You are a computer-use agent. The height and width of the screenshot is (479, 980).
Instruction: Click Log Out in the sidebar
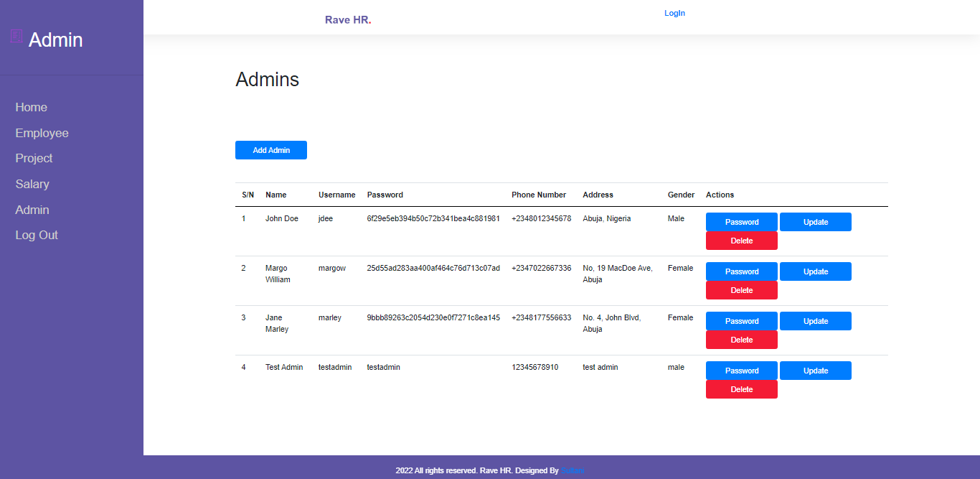pyautogui.click(x=37, y=235)
